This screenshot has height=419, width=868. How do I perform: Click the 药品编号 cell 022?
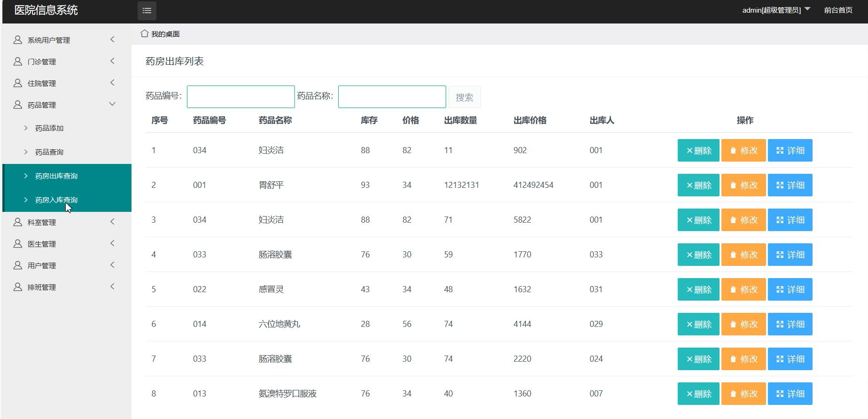point(200,289)
